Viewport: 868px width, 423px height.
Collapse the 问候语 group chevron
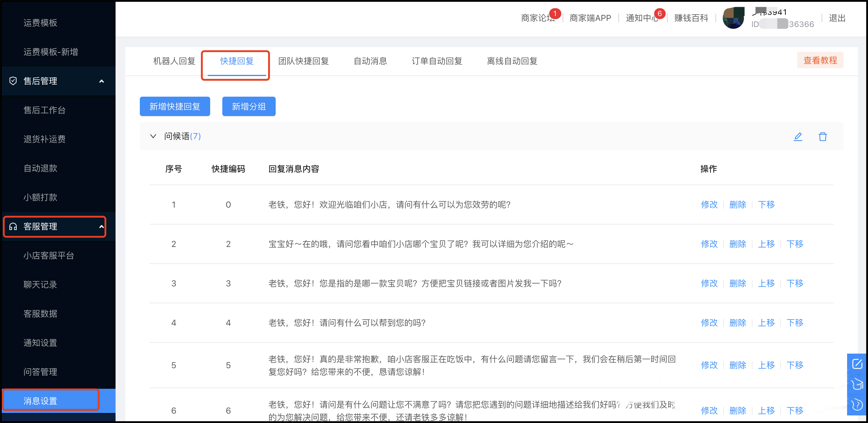(153, 136)
